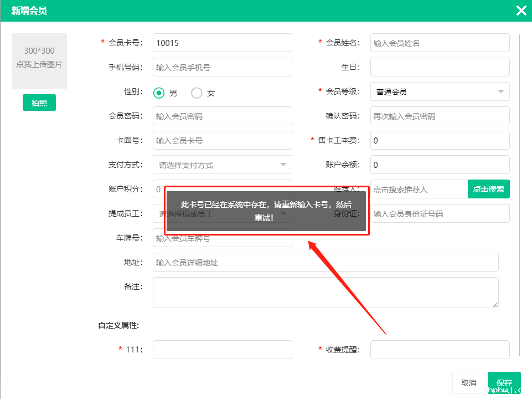This screenshot has width=532, height=399.
Task: Click the 账户余额 input field
Action: (x=440, y=165)
